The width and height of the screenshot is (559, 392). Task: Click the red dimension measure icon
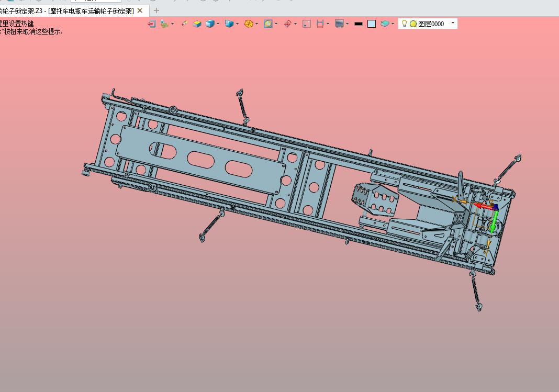[x=320, y=24]
